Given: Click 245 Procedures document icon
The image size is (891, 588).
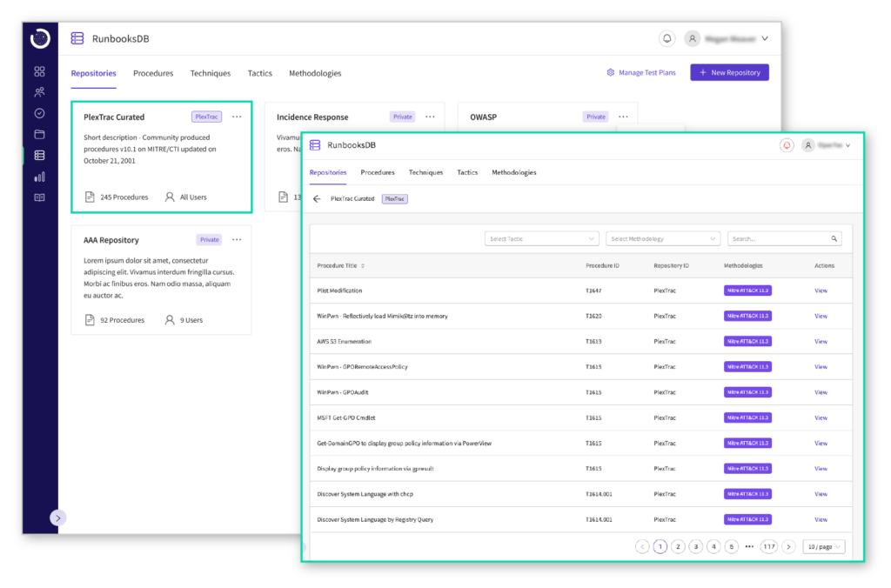Looking at the screenshot, I should 90,197.
